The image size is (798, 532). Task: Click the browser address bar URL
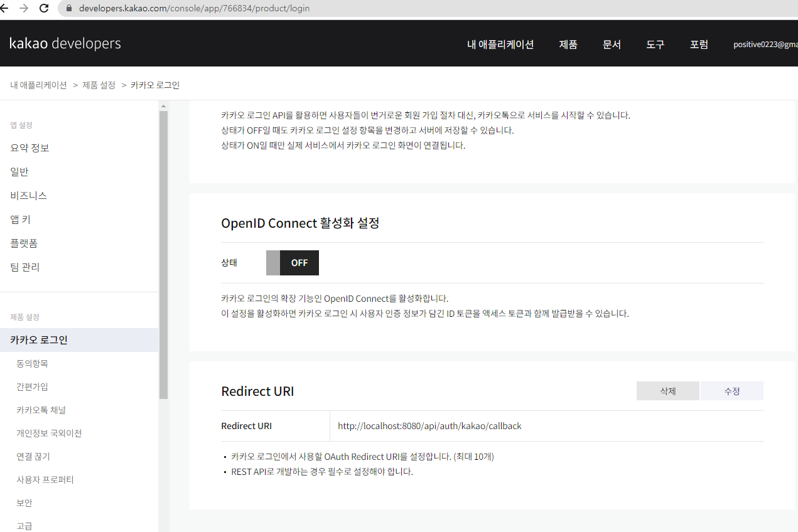pos(194,8)
